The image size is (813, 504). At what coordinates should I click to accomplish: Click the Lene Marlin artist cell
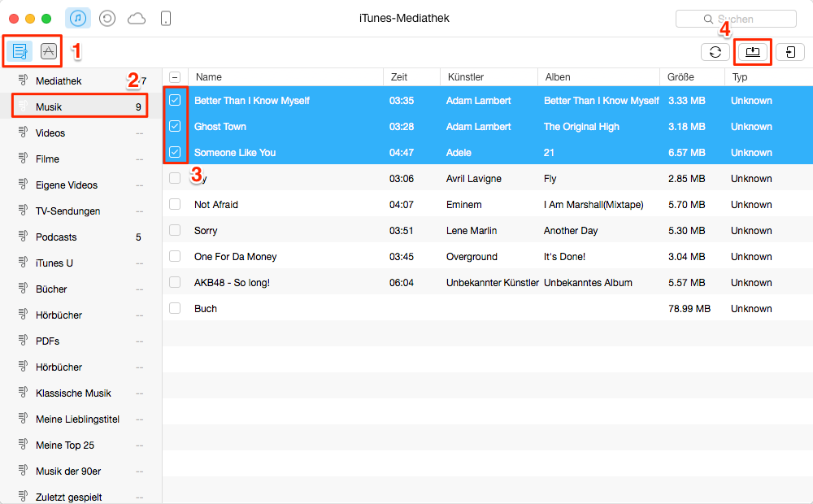[472, 230]
